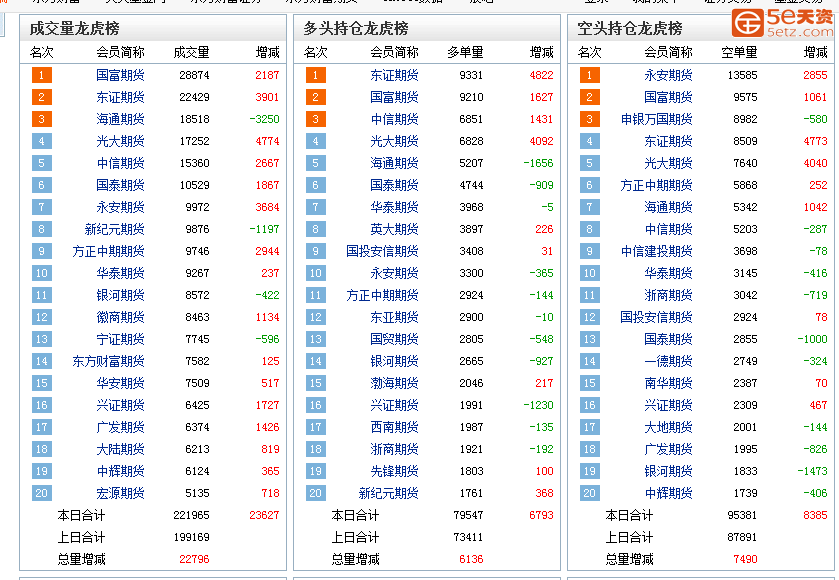Click rank badge 1 beside 国富期货 in 成交量龙虎榜

(x=42, y=75)
